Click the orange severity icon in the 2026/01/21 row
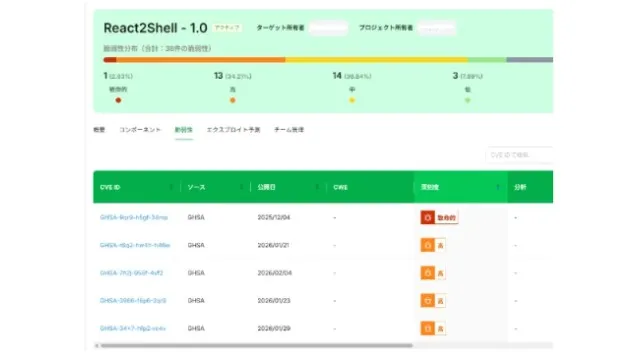The height and width of the screenshot is (360, 640). (427, 245)
